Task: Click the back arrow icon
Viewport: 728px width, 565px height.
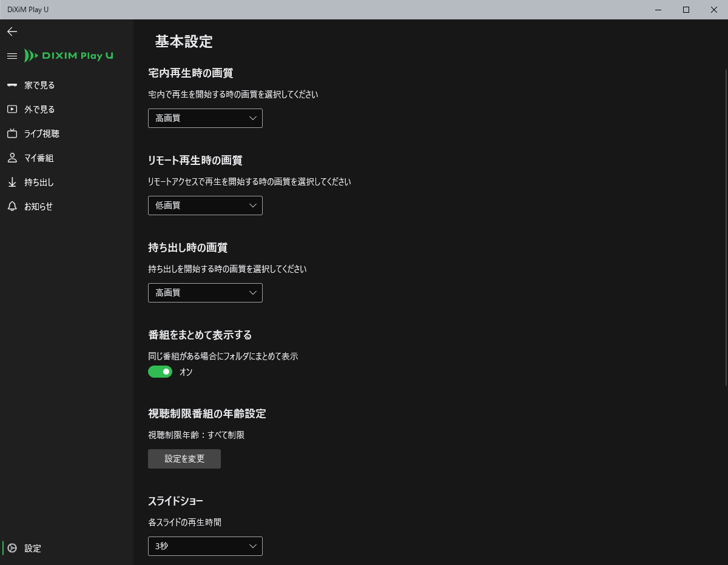Action: click(12, 32)
